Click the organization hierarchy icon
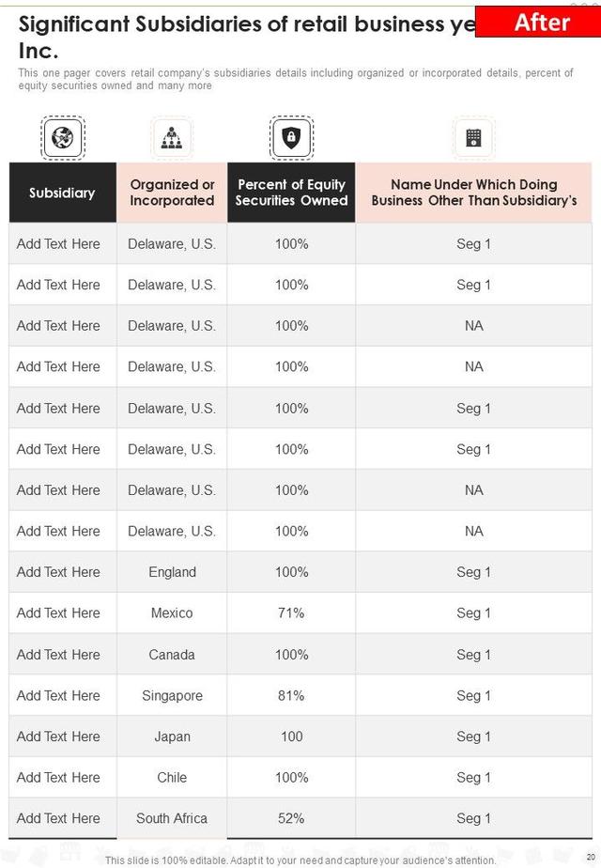 coord(171,138)
